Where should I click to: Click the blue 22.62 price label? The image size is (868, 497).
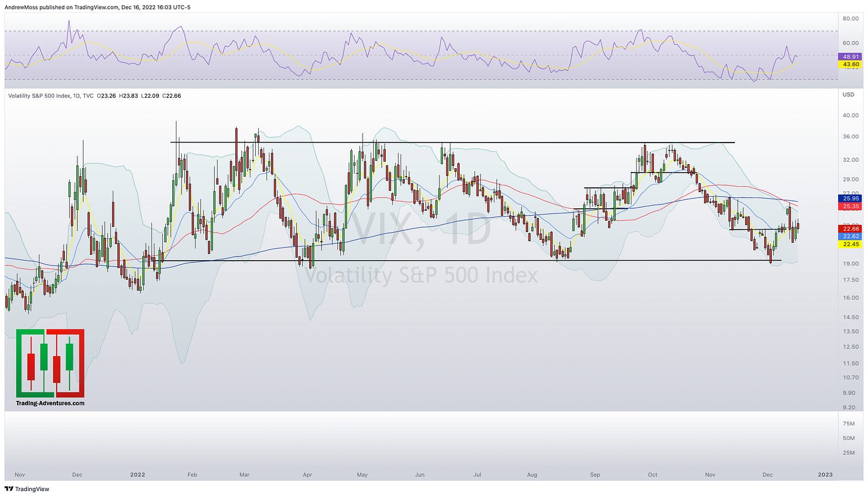(x=849, y=236)
